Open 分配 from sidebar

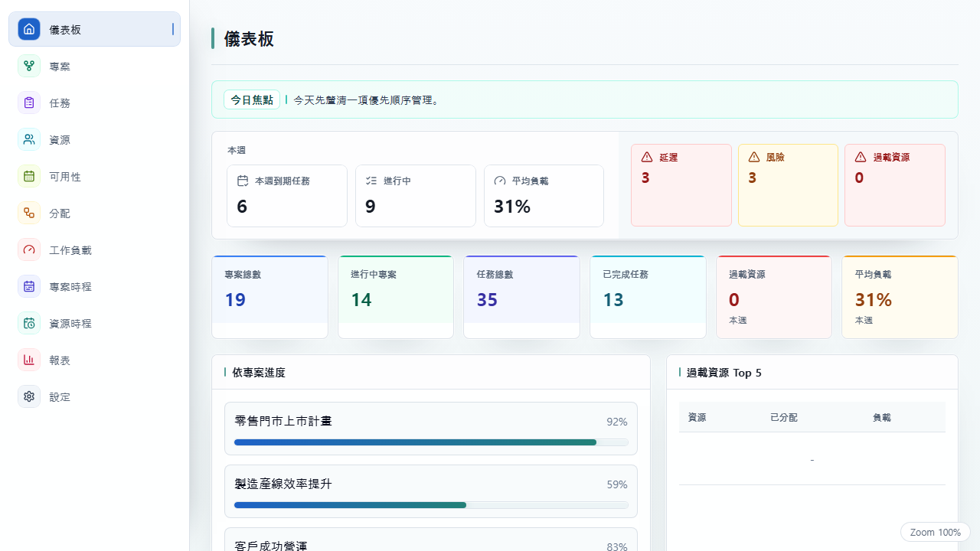95,213
